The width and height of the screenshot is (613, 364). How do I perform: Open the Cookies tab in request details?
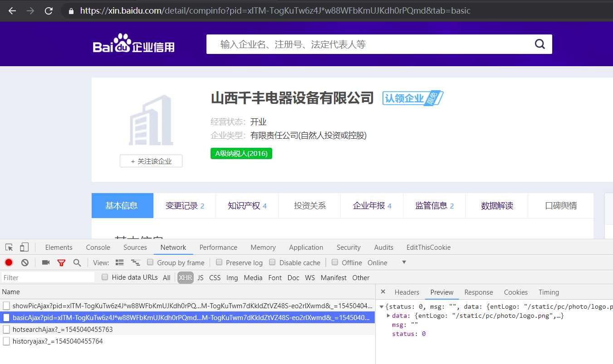click(x=515, y=292)
